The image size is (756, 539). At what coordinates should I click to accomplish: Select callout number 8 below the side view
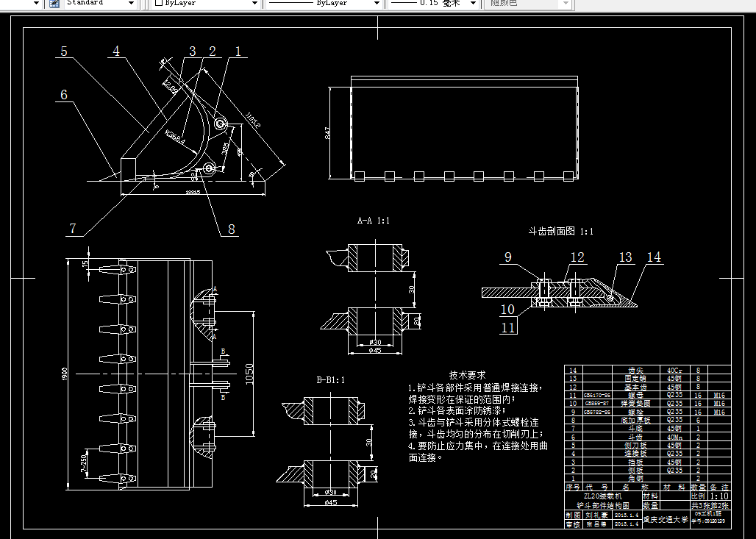tap(232, 229)
